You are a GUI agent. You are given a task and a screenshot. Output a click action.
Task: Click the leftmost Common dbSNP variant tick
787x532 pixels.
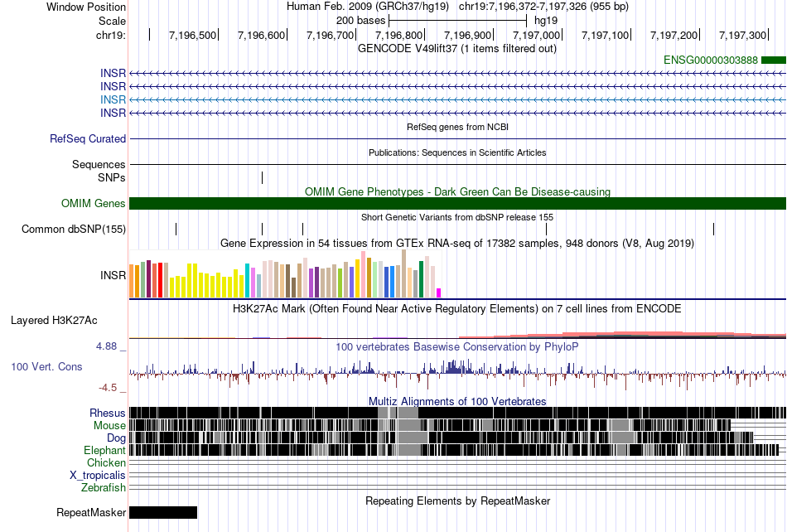point(176,230)
